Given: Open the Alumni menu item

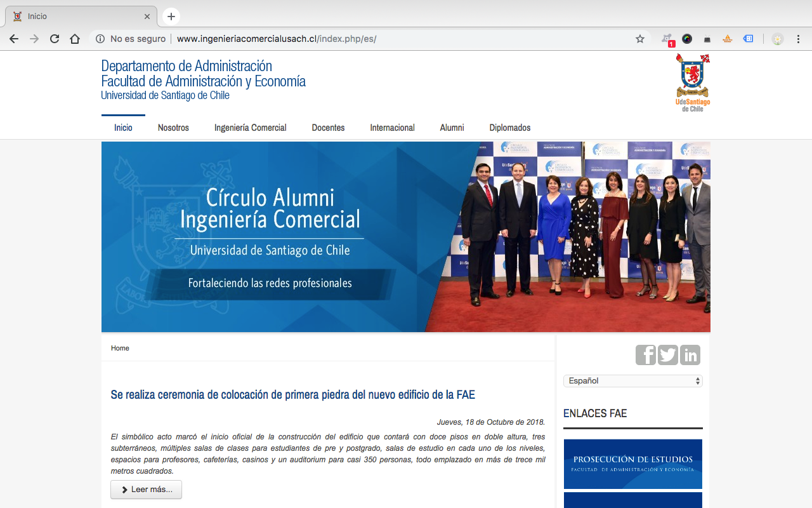Looking at the screenshot, I should pyautogui.click(x=452, y=128).
